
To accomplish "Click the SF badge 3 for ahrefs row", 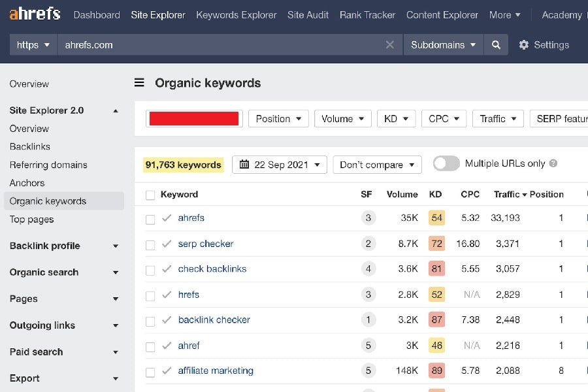I will coord(368,218).
